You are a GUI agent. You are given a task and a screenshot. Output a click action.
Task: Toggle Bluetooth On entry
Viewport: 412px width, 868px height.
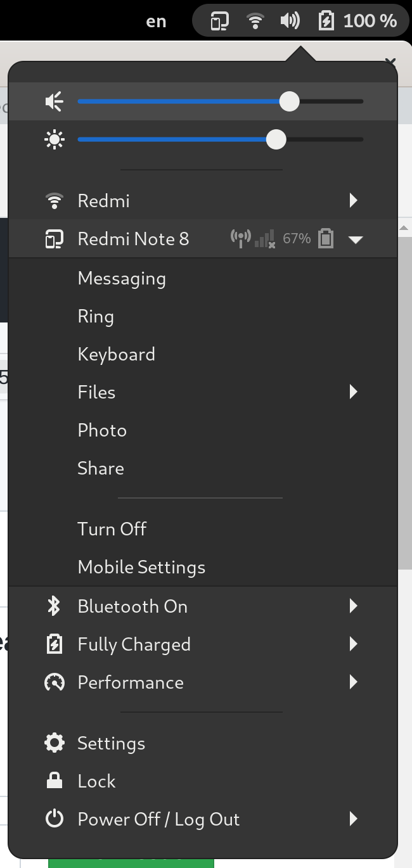[132, 606]
